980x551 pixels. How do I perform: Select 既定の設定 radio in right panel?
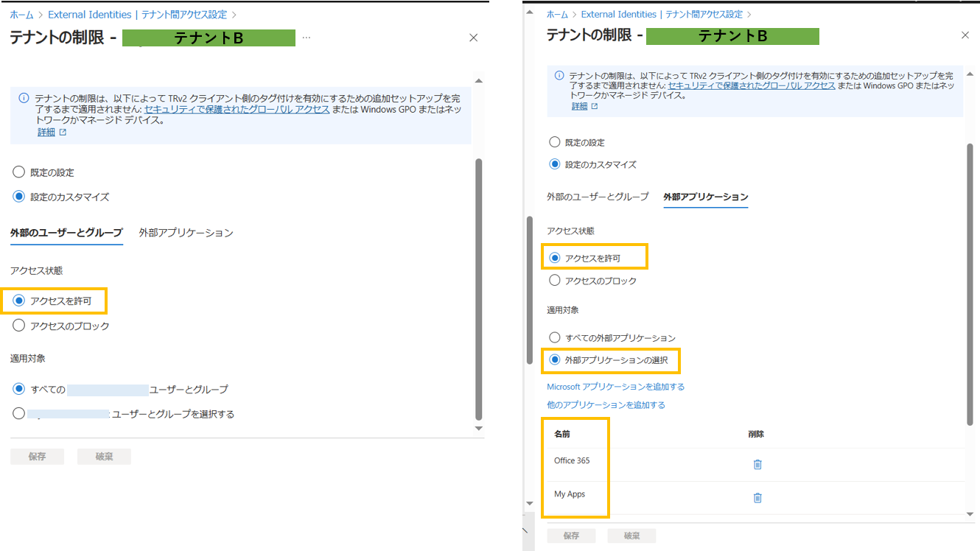(555, 142)
